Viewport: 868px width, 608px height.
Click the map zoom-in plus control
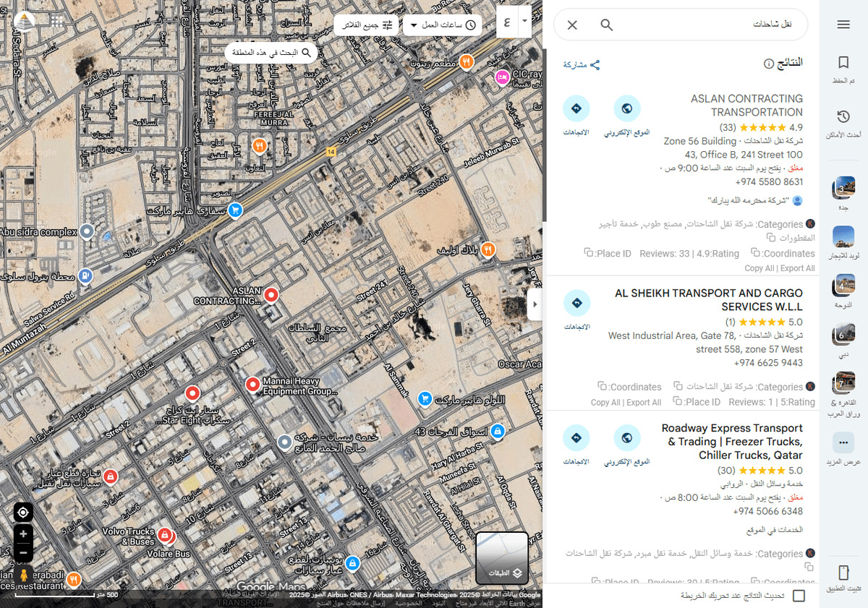22,534
